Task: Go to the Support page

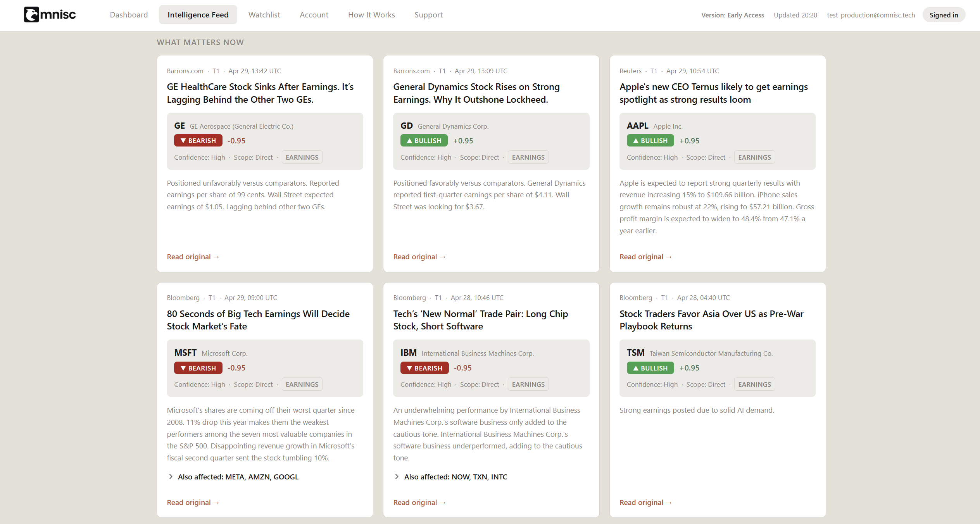Action: [428, 15]
